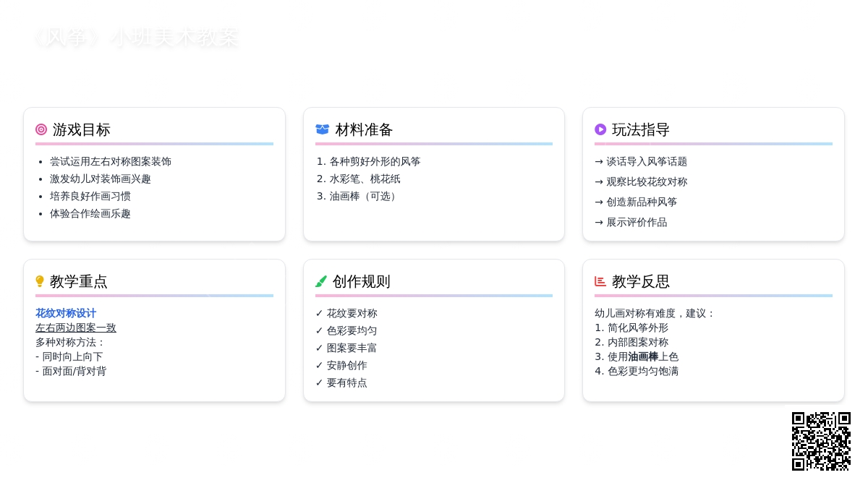Click the paintbrush icon beside 创作规则
868x488 pixels.
(x=321, y=281)
